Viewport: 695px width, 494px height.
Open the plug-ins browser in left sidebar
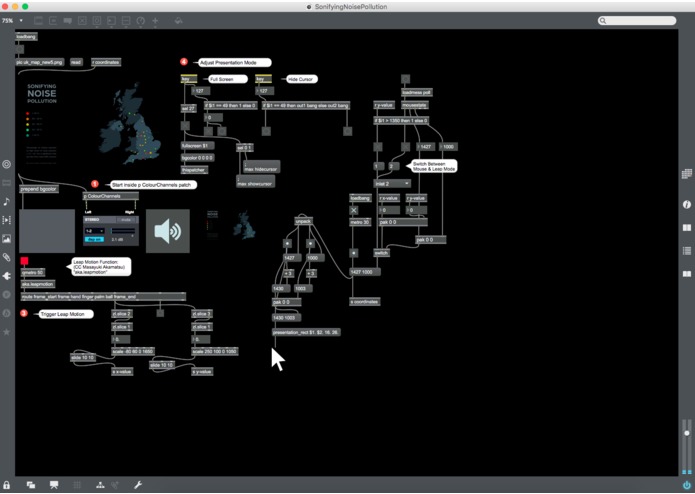coord(7,276)
